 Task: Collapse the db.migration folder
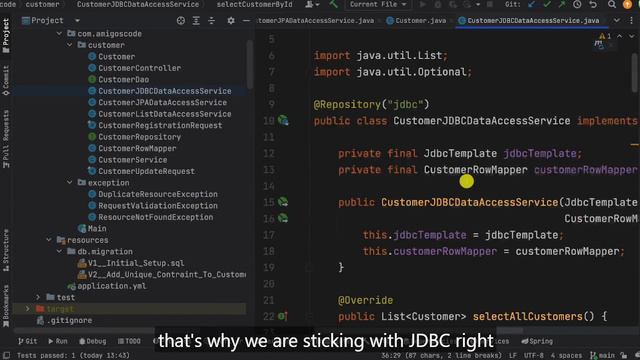point(60,251)
